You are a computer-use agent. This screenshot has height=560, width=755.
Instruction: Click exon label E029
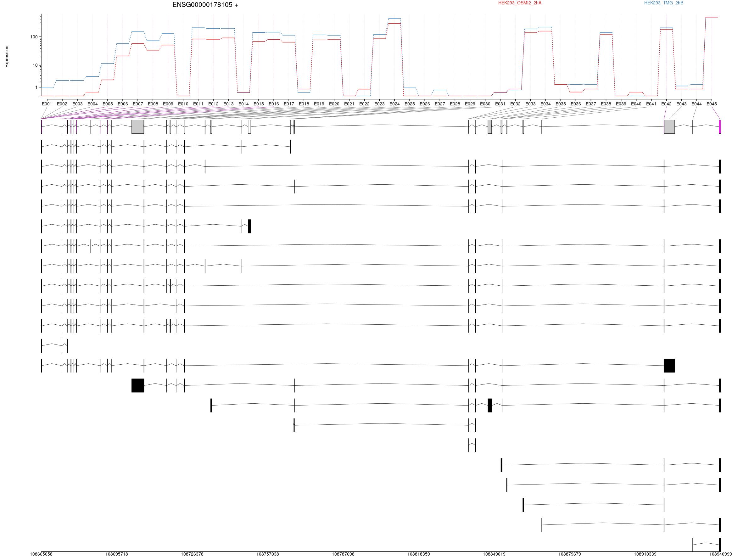click(470, 104)
